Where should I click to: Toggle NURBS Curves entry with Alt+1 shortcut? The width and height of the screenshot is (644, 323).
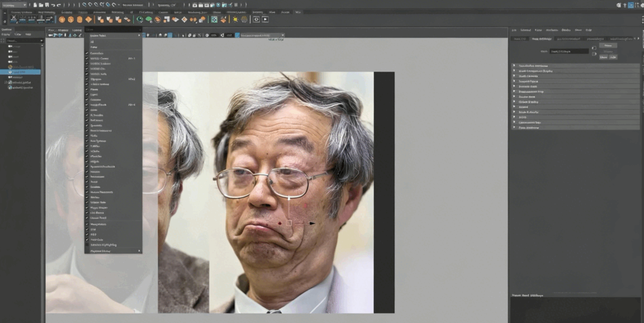click(x=113, y=59)
